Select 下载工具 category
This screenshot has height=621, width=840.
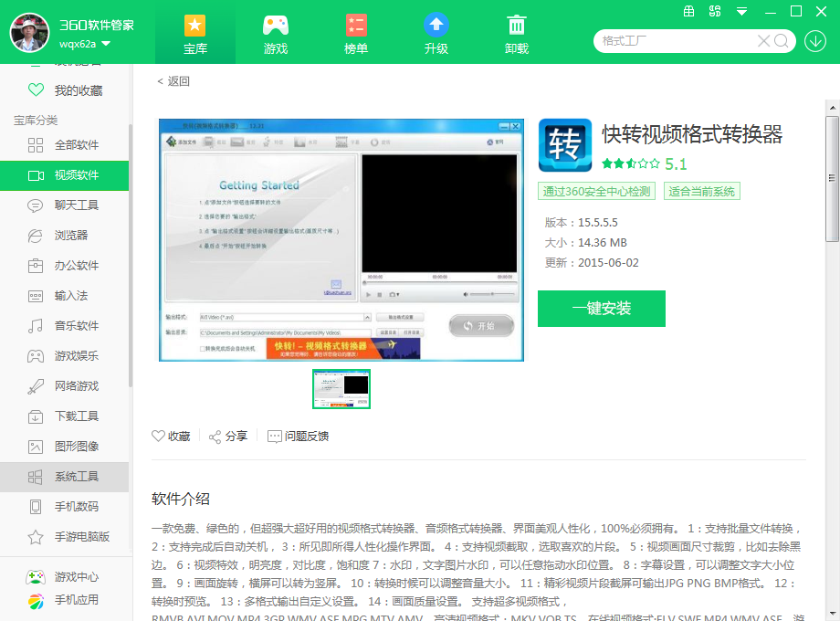[x=64, y=416]
